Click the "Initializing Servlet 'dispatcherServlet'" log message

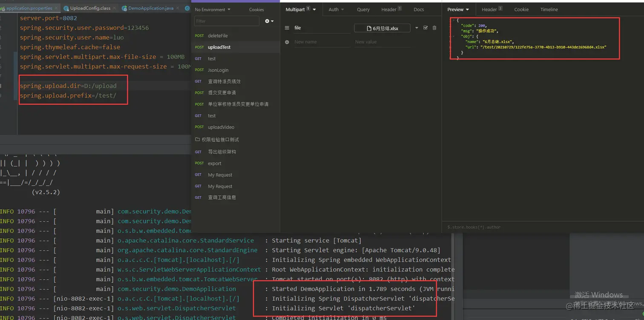(343, 308)
